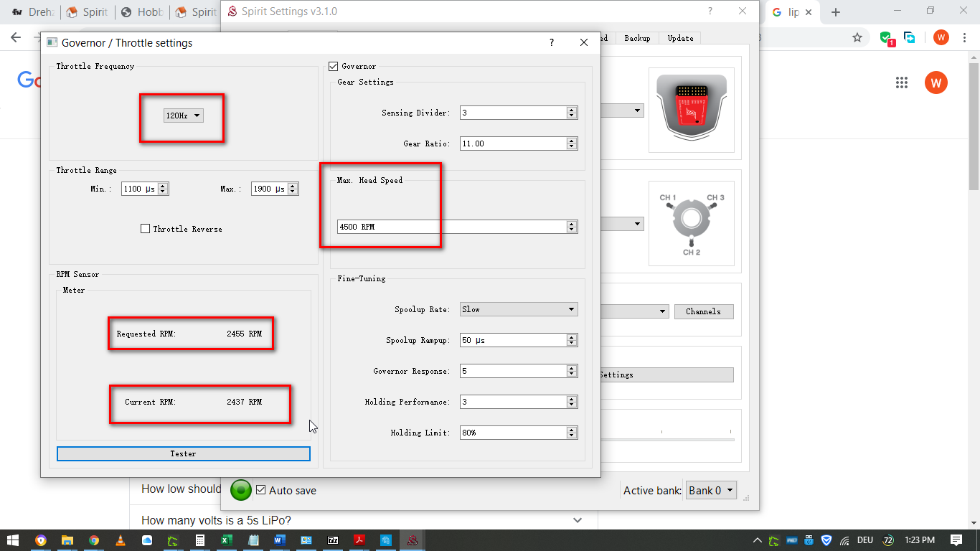The width and height of the screenshot is (980, 551).
Task: Click the Spirit Settings taskbar icon
Action: tap(413, 540)
